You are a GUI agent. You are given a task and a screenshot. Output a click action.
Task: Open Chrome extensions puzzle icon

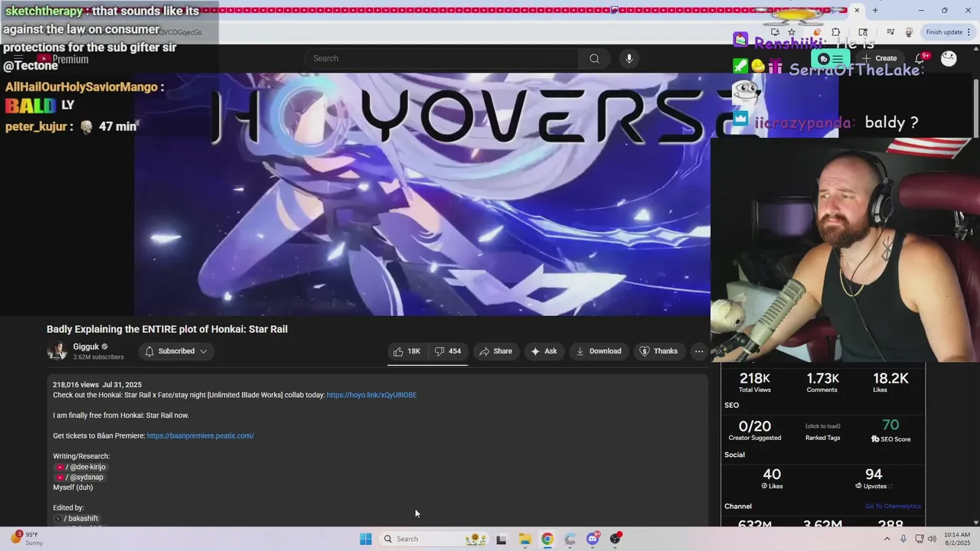836,32
